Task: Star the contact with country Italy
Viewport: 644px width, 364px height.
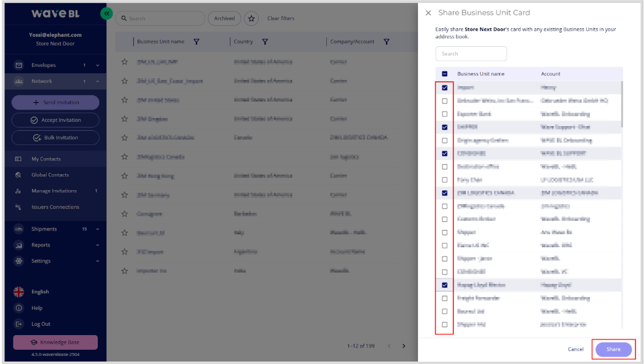Action: click(125, 233)
